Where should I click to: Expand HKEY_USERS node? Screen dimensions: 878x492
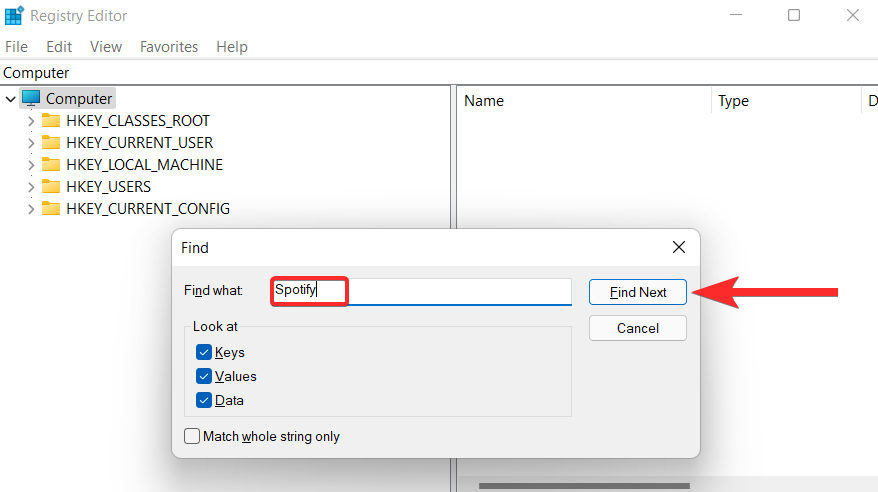coord(31,187)
